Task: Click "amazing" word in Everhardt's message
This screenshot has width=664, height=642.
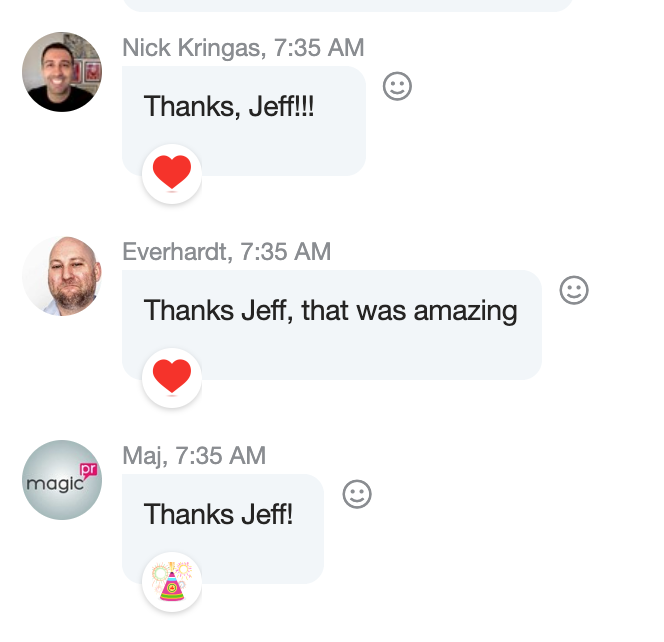Action: (x=465, y=312)
